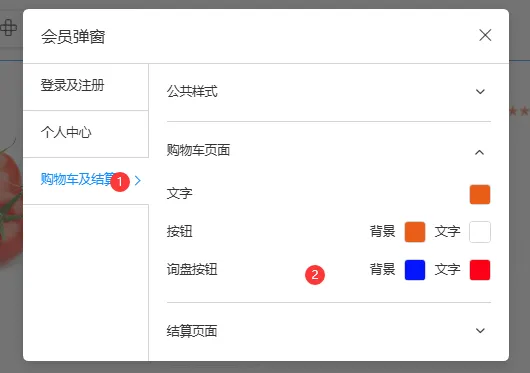The height and width of the screenshot is (373, 530).
Task: Expand the 公共样式 section chevron
Action: (480, 92)
